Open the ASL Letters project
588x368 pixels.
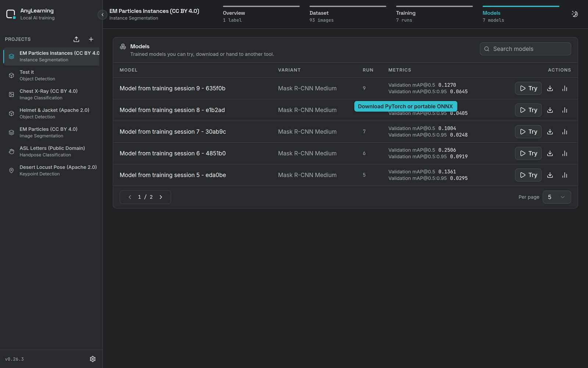pyautogui.click(x=51, y=152)
